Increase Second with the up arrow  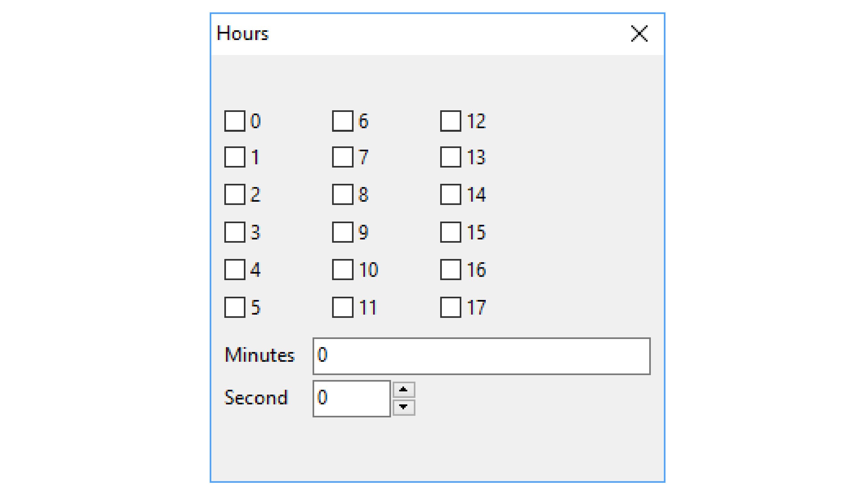tap(403, 390)
